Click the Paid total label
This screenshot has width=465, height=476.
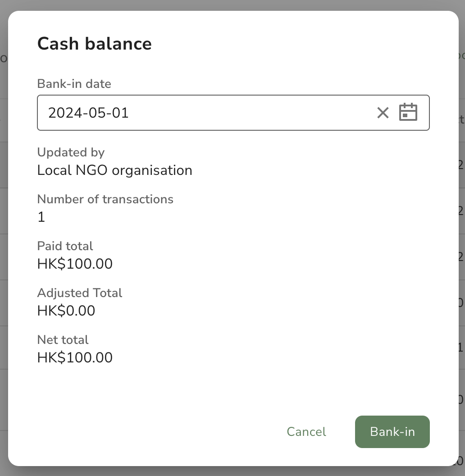tap(65, 246)
